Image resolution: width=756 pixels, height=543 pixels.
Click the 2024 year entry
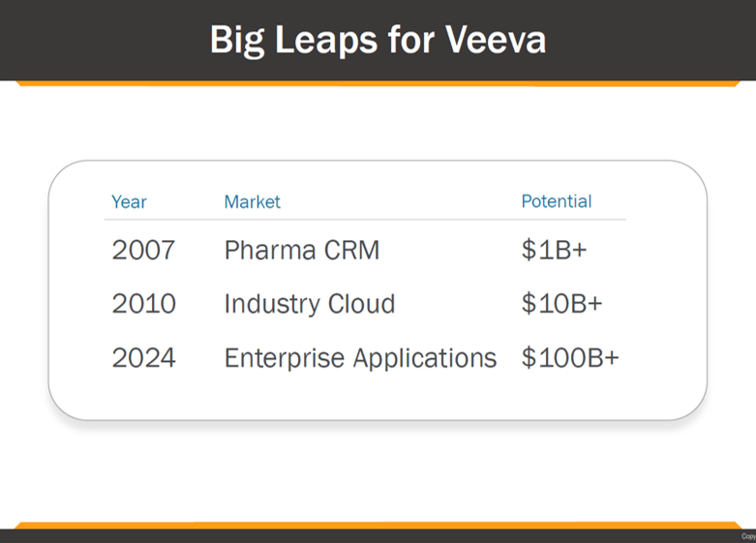click(x=143, y=357)
